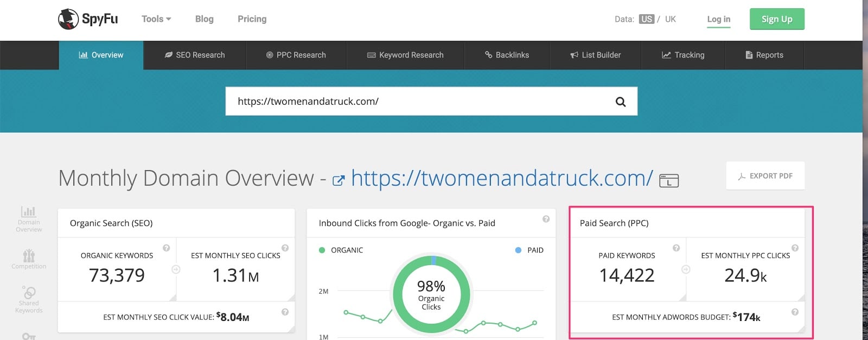Expand corner of Organic Keywords tile
The image size is (868, 340).
(x=173, y=297)
